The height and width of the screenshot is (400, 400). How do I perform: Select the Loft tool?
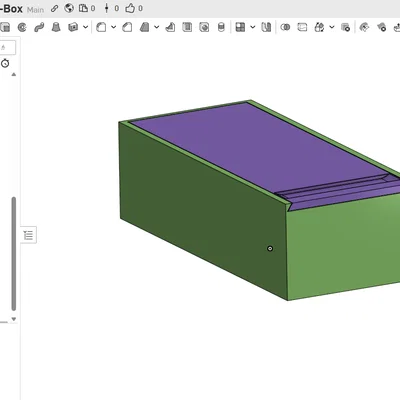coord(56,27)
